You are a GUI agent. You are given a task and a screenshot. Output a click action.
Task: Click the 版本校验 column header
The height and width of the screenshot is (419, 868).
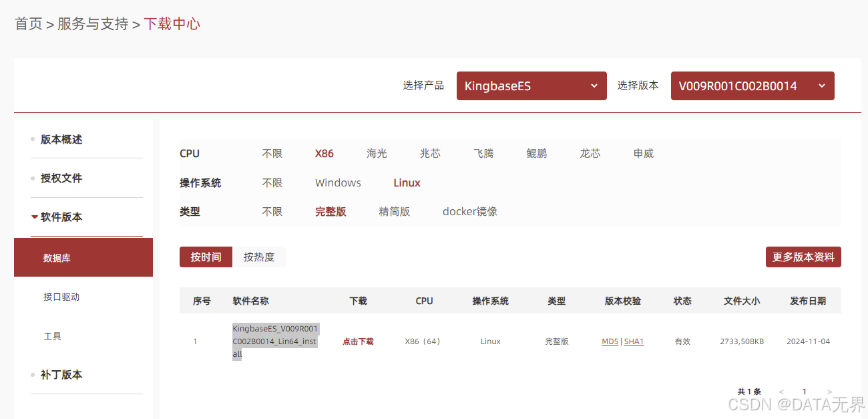623,301
